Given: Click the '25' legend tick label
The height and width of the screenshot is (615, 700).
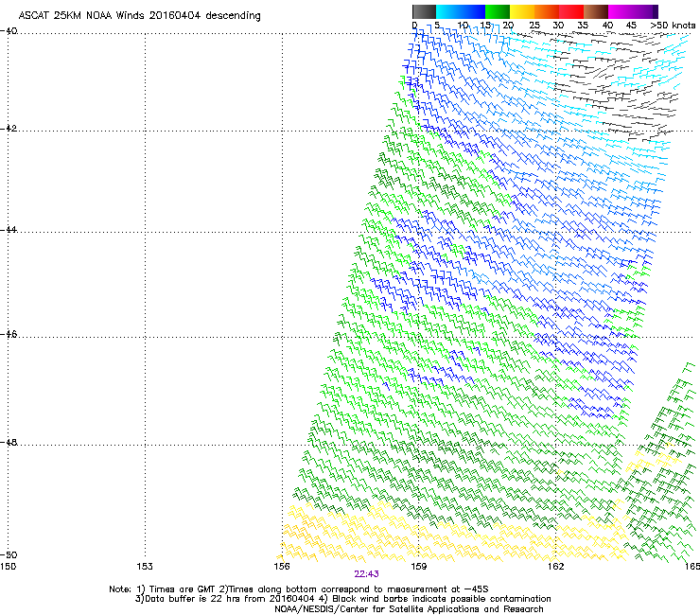Looking at the screenshot, I should [x=534, y=25].
